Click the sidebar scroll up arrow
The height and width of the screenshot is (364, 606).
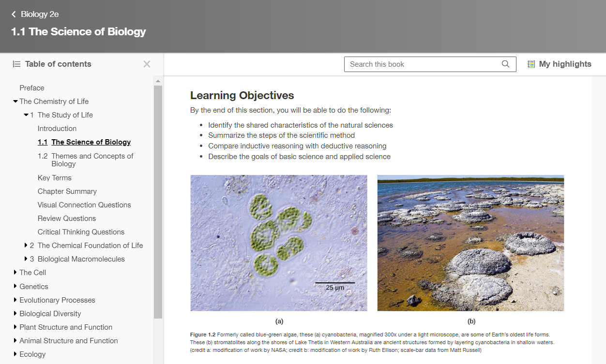click(158, 81)
